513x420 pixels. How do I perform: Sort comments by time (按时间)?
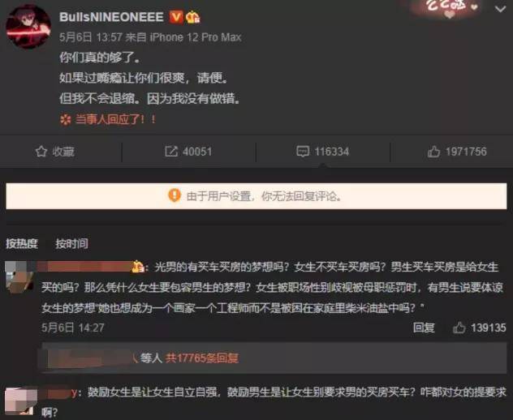tap(71, 243)
